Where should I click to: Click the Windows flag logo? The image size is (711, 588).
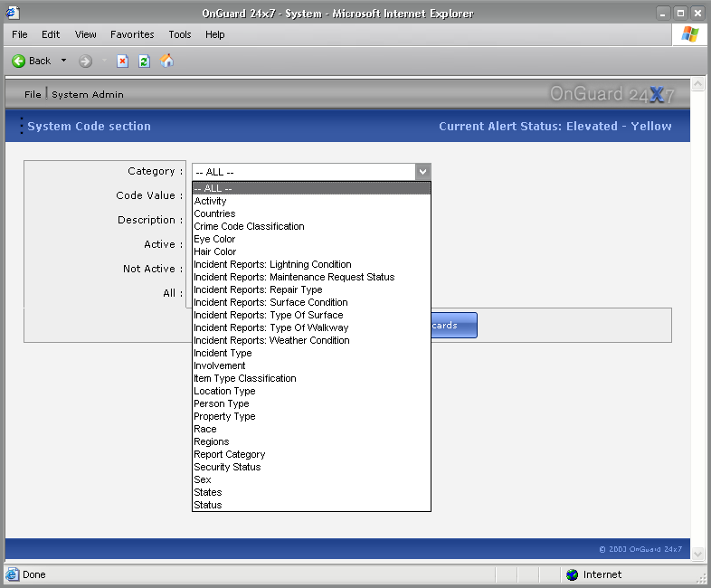689,34
